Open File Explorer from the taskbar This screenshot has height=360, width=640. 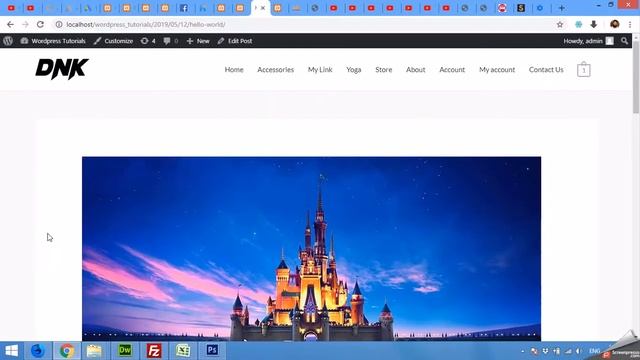[x=94, y=351]
